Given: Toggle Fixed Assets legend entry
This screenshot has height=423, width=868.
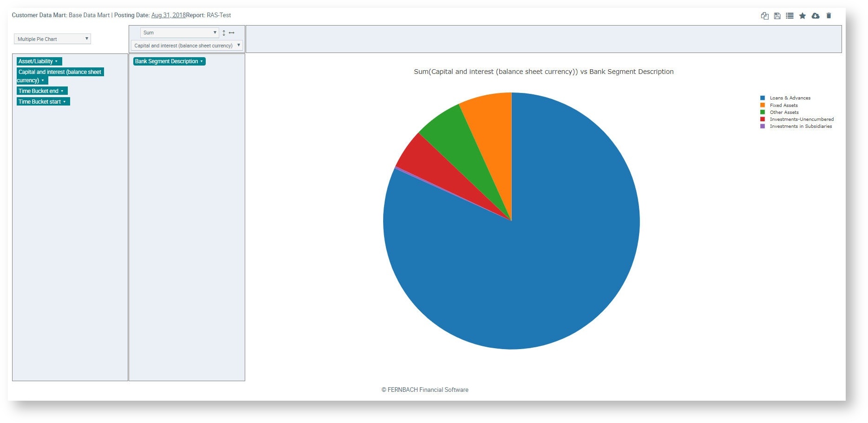Looking at the screenshot, I should coord(783,106).
